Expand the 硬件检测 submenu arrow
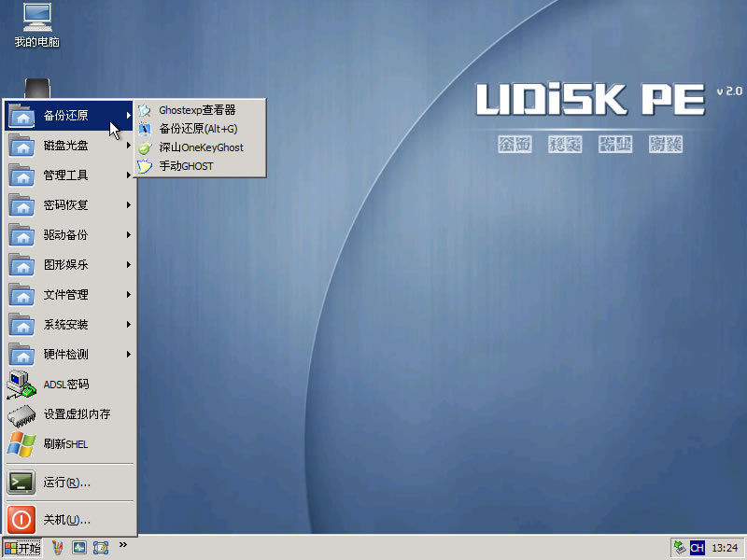The image size is (747, 560). coord(129,355)
